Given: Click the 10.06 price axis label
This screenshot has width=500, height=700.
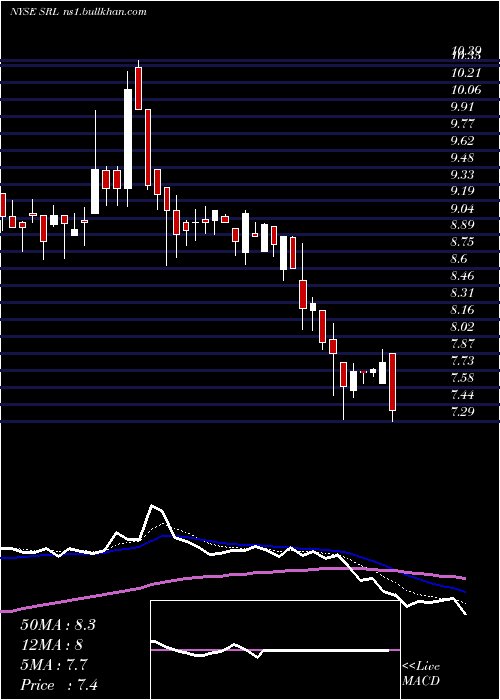Looking at the screenshot, I should (x=466, y=90).
